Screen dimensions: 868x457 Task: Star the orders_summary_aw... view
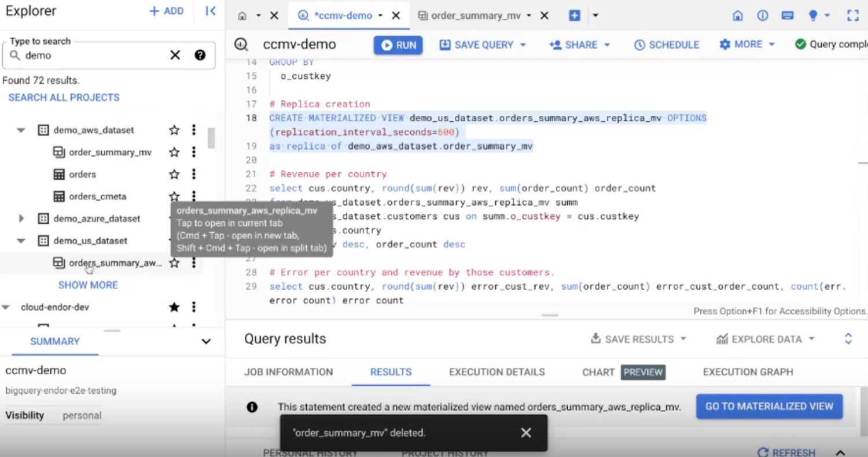point(174,263)
